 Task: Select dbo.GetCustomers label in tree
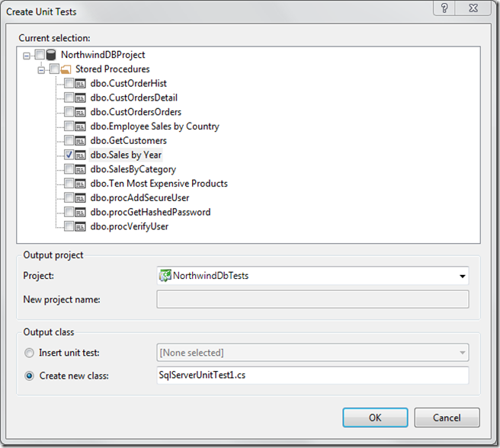129,141
